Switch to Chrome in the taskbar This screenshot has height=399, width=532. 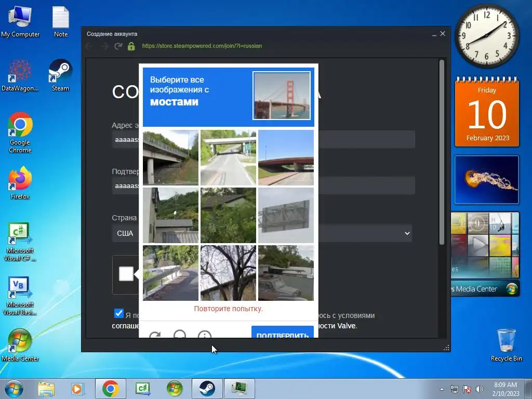coord(110,389)
